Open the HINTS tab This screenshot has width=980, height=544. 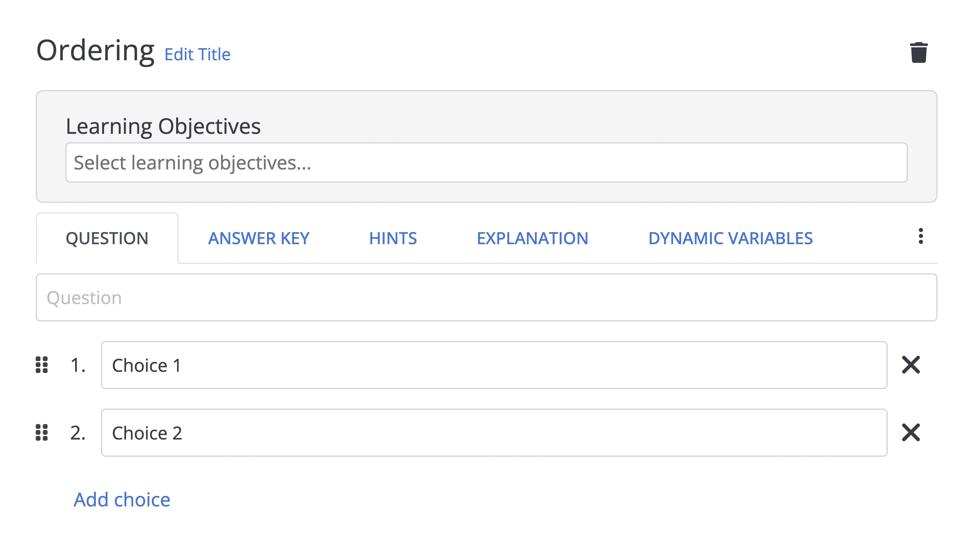[x=393, y=238]
